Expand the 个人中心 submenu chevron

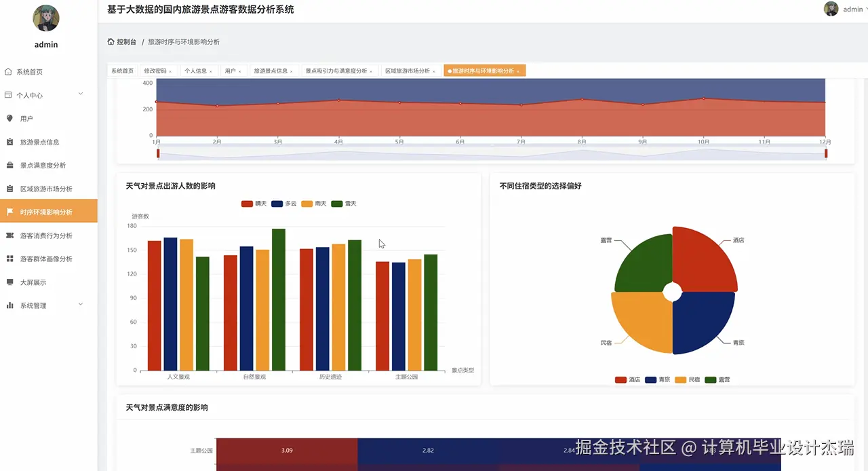tap(81, 94)
